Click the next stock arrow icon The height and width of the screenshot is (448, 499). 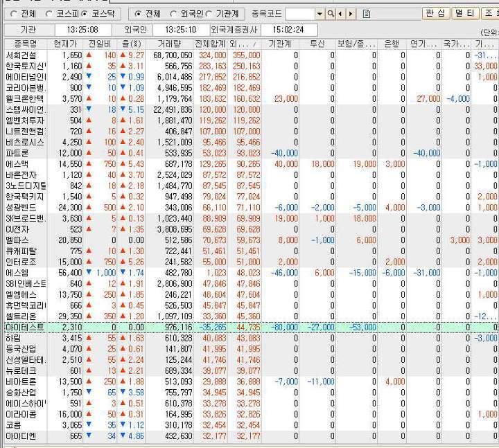351,14
